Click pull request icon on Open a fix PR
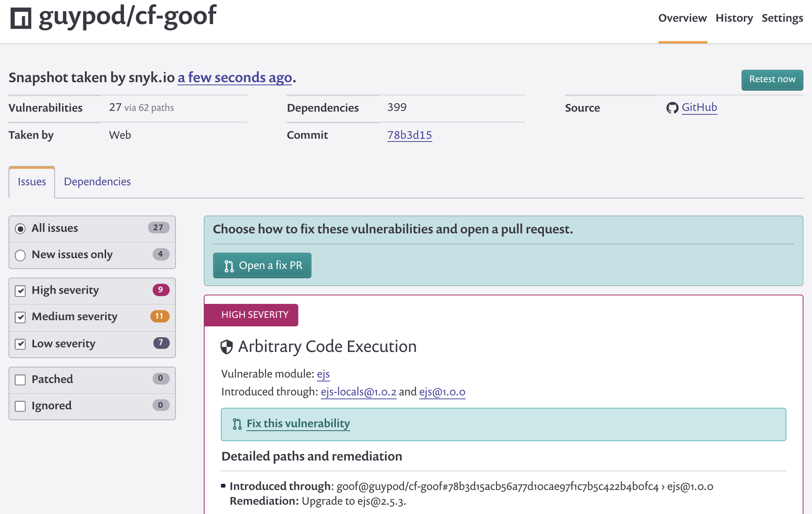Viewport: 812px width, 514px height. tap(229, 266)
